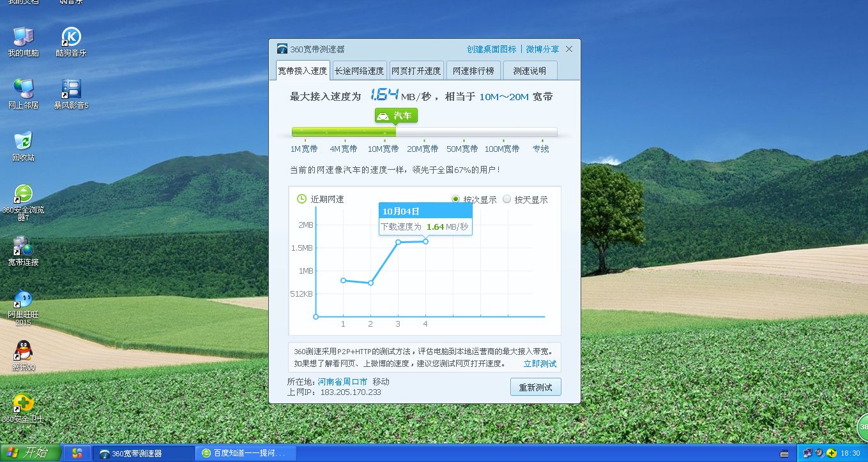The width and height of the screenshot is (868, 462).
Task: Close the 360宽带测速器 window
Action: coord(569,49)
